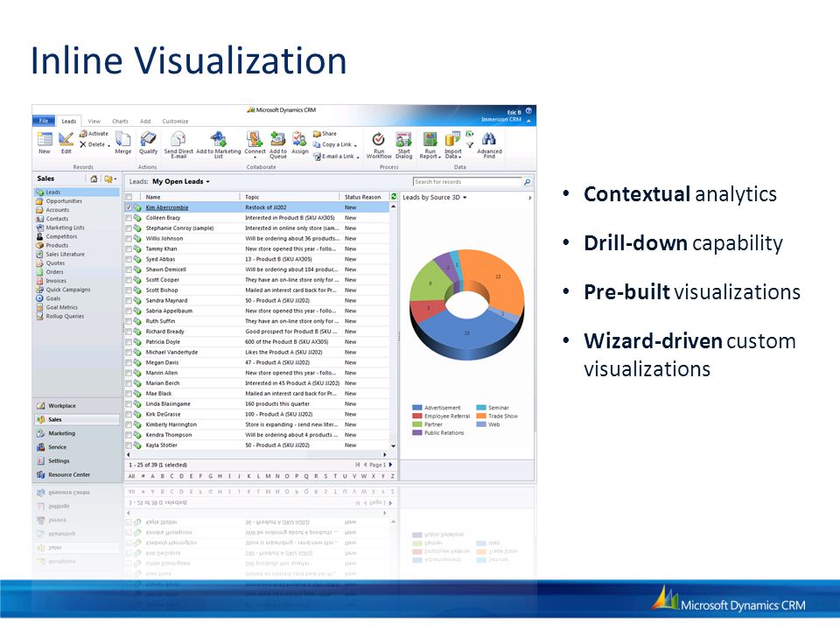Open the File tab
This screenshot has width=840, height=630.
click(x=44, y=121)
